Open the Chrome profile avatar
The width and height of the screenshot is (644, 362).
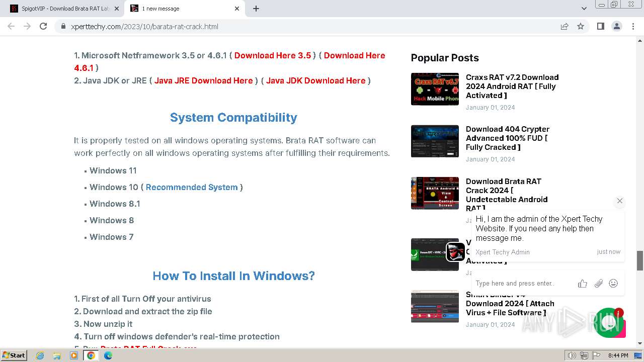[x=617, y=26]
